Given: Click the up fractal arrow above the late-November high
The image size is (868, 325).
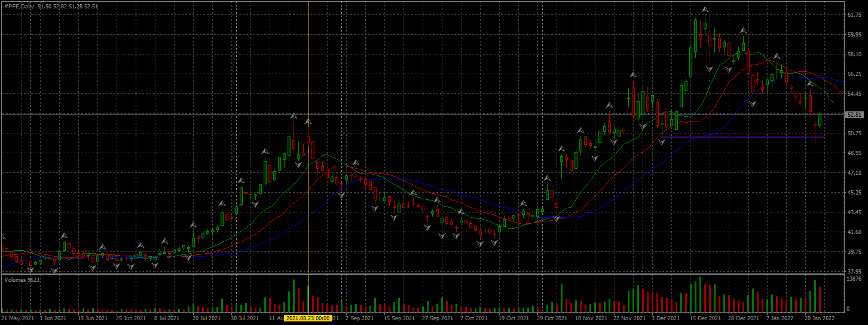Looking at the screenshot, I should [632, 75].
